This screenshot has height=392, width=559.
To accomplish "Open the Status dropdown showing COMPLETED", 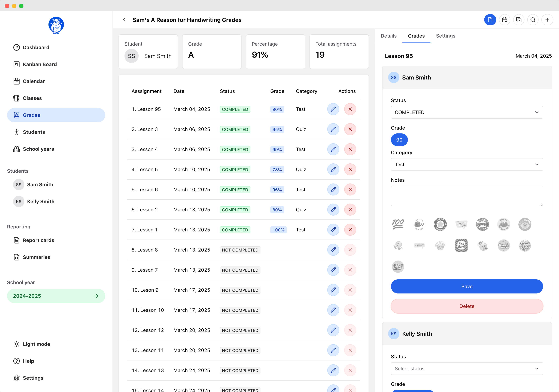I will tap(466, 112).
